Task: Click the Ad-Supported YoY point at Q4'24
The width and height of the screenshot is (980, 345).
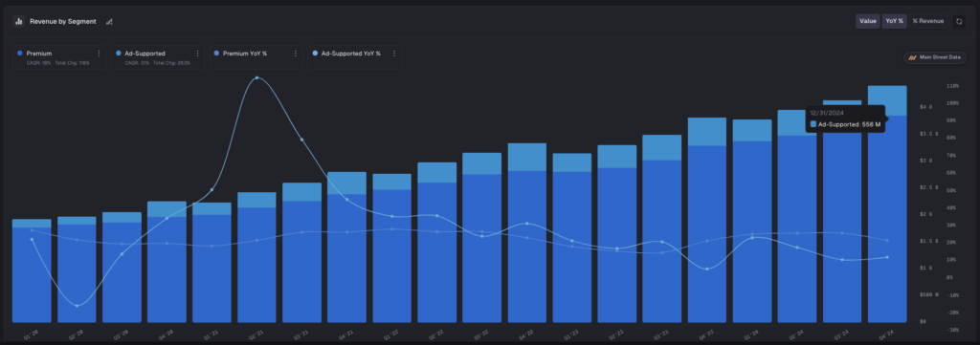Action: point(887,257)
